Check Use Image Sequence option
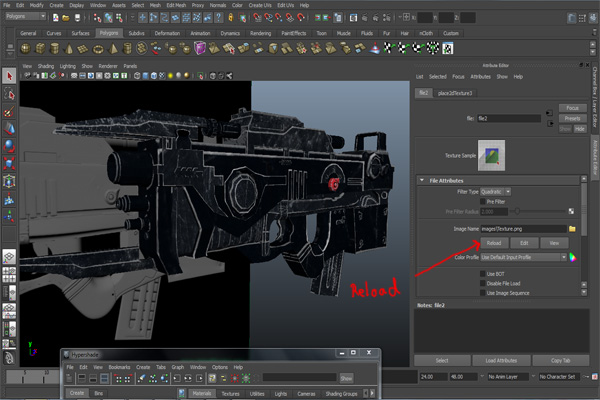 (483, 293)
